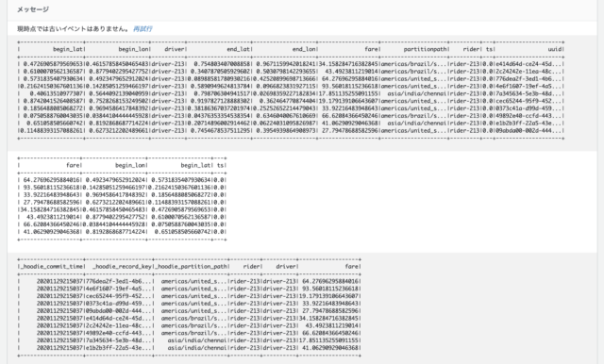The height and width of the screenshot is (364, 604).
Task: Select the begin_lat header in the four-column table
Action: click(195, 165)
